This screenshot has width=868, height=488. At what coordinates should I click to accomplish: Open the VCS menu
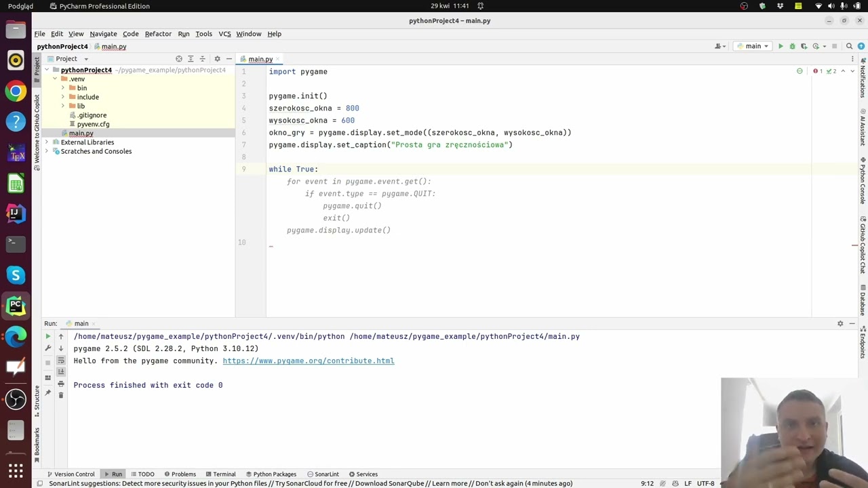coord(224,33)
